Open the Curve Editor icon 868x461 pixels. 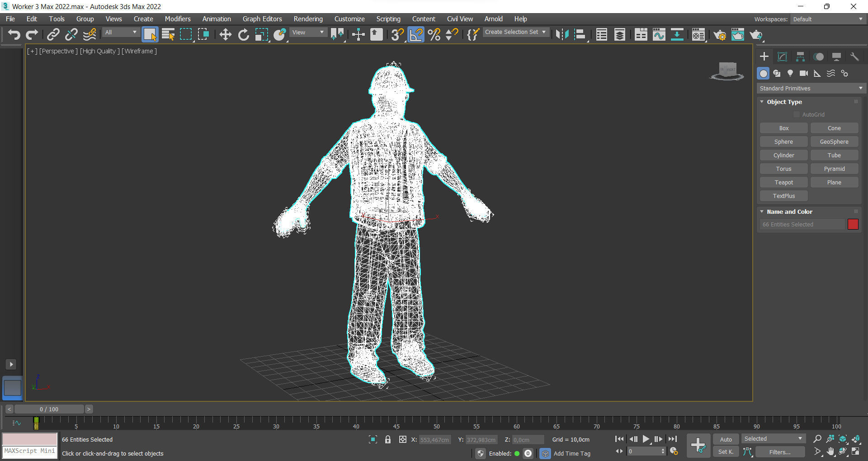pyautogui.click(x=659, y=35)
